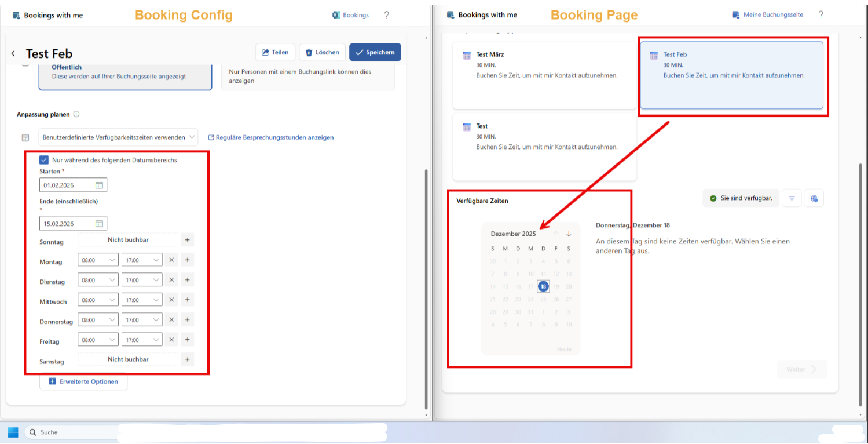Open calendar picker icon for Starten date
The height and width of the screenshot is (444, 868).
[x=99, y=185]
